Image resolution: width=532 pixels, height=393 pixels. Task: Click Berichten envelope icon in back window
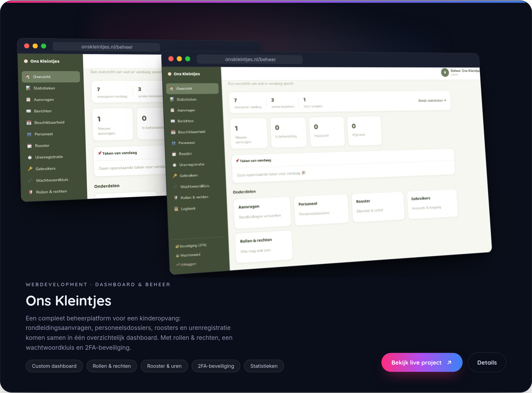click(x=29, y=111)
